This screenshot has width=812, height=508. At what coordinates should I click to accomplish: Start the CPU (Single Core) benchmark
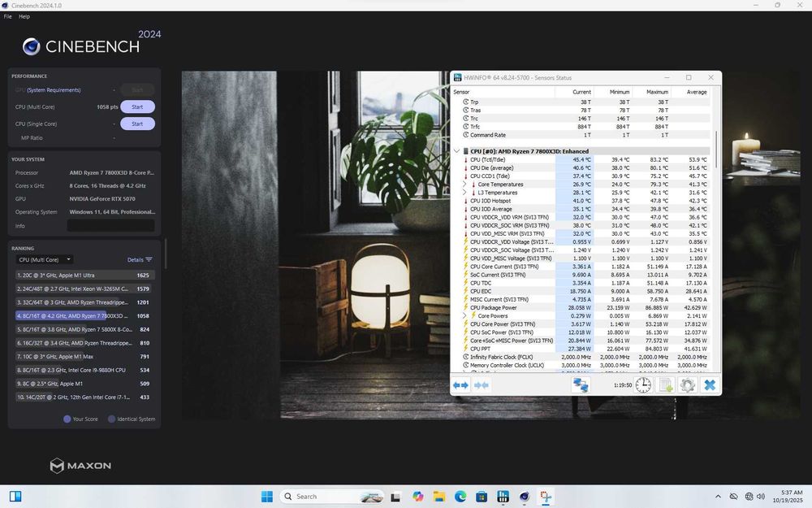tap(137, 124)
